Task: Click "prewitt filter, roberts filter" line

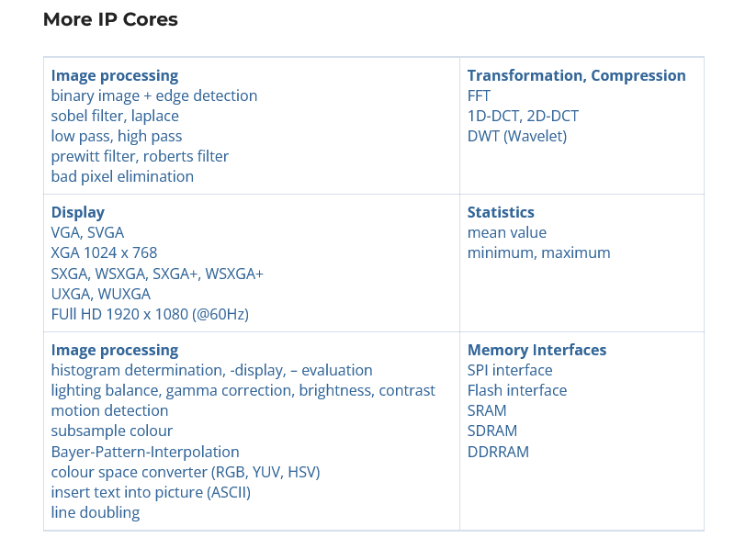Action: click(x=140, y=156)
